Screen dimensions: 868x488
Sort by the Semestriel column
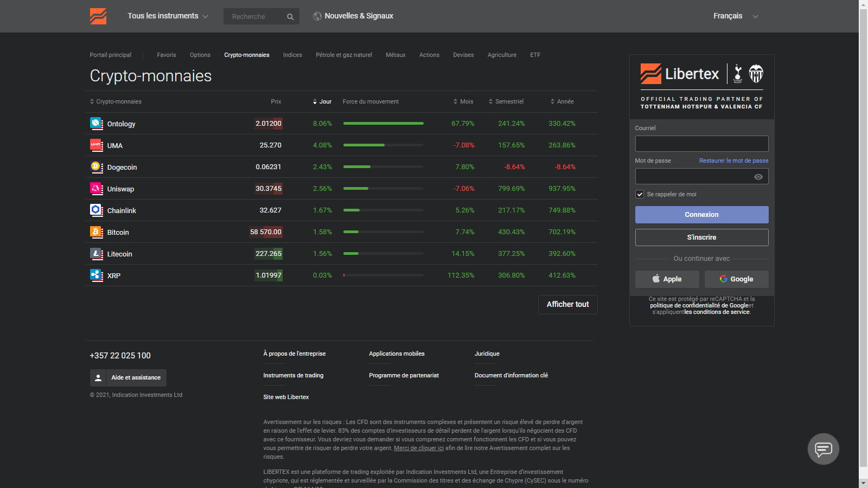click(x=506, y=101)
